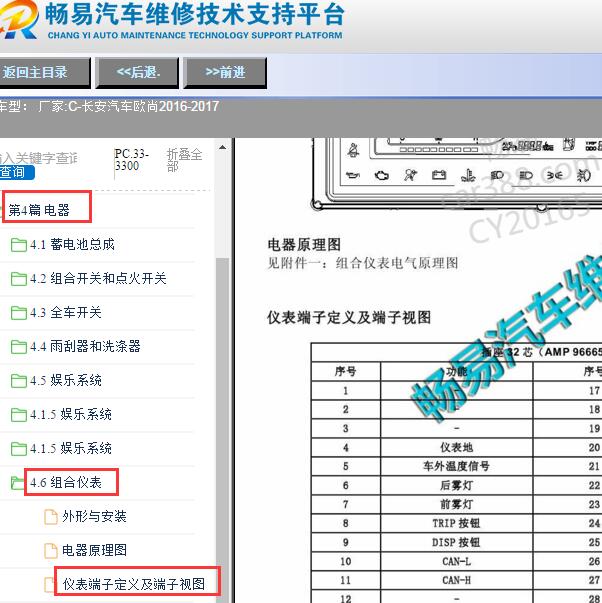Open 仪表端子定义及端子视图 tree page
602x603 pixels.
click(134, 584)
